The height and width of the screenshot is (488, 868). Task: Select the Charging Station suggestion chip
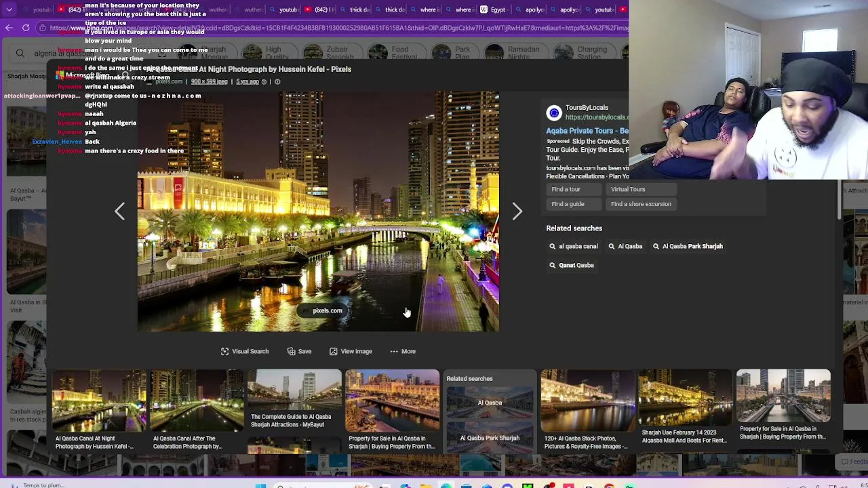[x=583, y=53]
